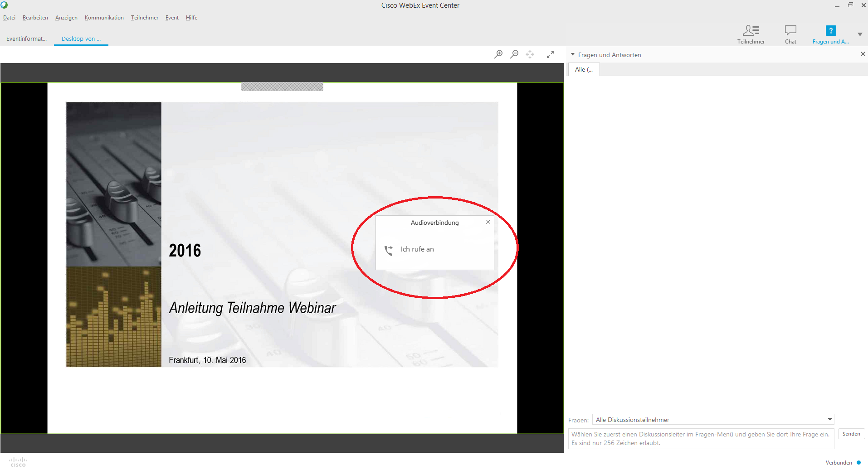Select the Alle tab in Q&A panel
Image resolution: width=868 pixels, height=470 pixels.
pyautogui.click(x=583, y=70)
